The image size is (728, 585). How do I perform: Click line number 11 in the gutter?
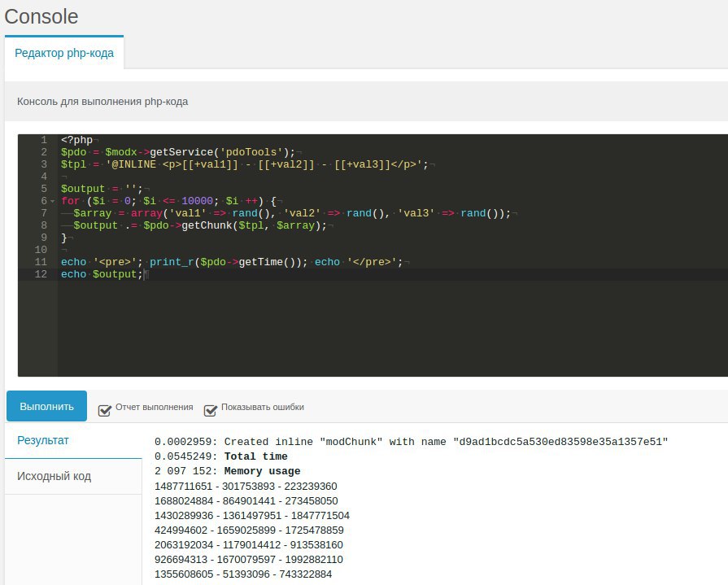click(41, 262)
